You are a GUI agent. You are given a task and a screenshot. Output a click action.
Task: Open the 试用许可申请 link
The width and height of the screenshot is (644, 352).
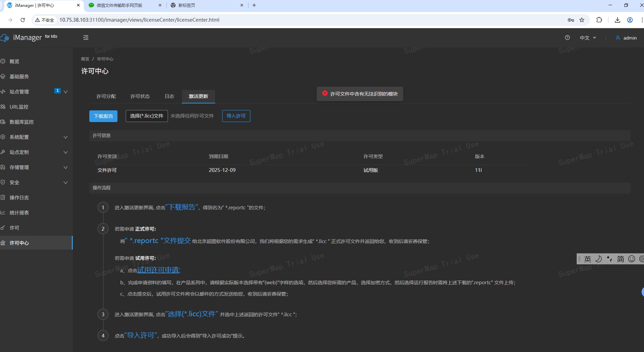pos(158,270)
